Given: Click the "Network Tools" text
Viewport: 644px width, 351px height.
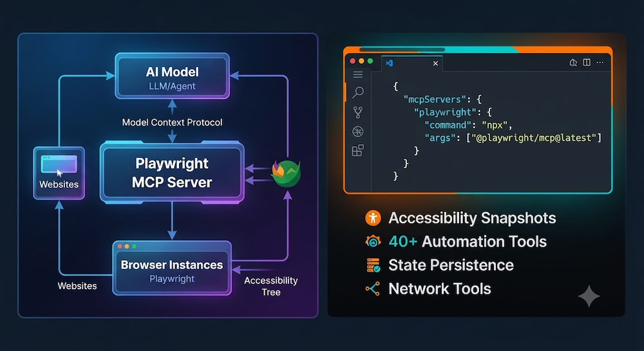Looking at the screenshot, I should coord(440,289).
